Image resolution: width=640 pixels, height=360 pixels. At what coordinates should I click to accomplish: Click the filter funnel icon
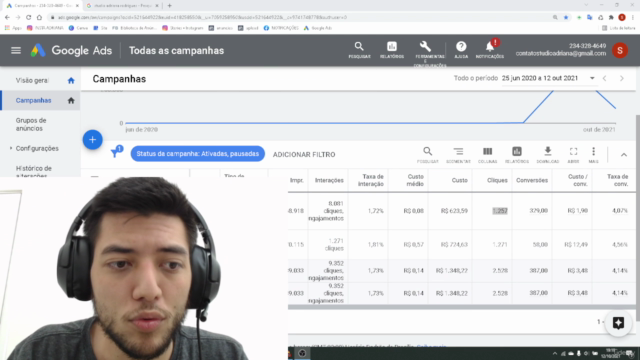click(x=116, y=154)
